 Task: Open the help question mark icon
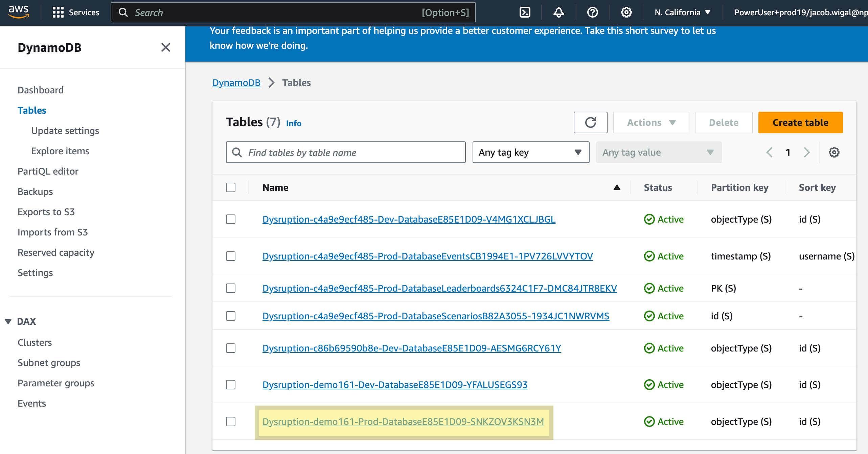pos(592,13)
